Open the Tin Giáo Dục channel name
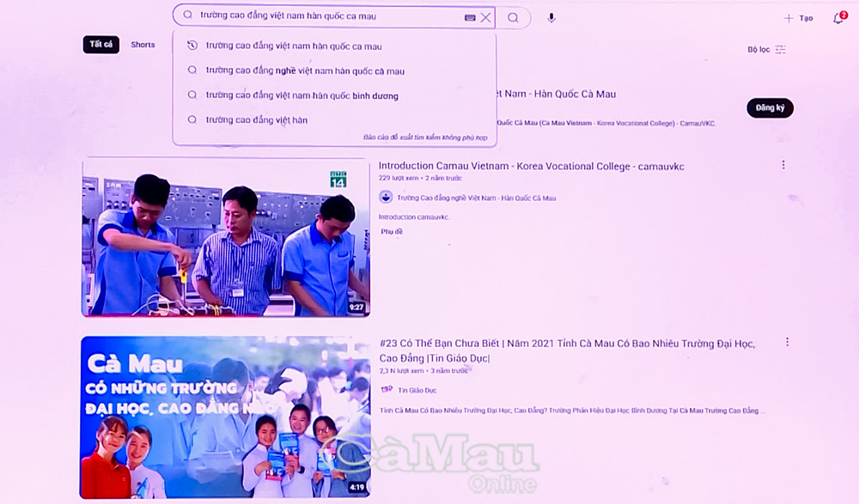The width and height of the screenshot is (859, 504). click(417, 391)
